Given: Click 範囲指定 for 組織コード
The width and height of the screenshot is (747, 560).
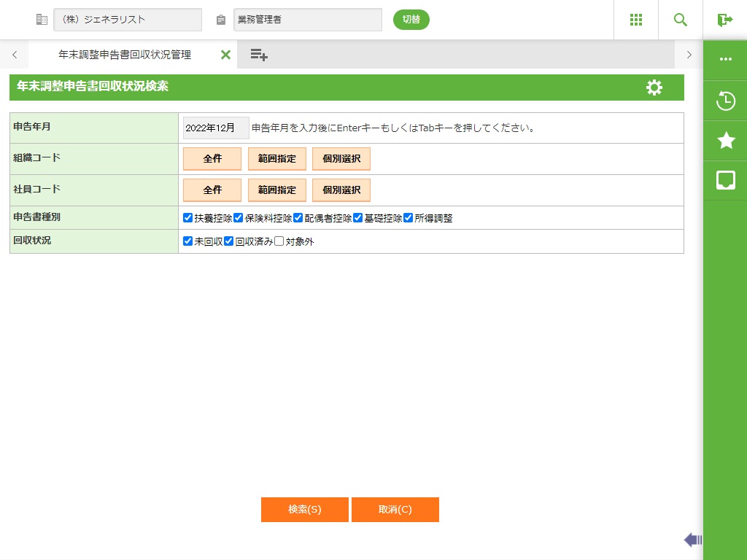Looking at the screenshot, I should 277,159.
